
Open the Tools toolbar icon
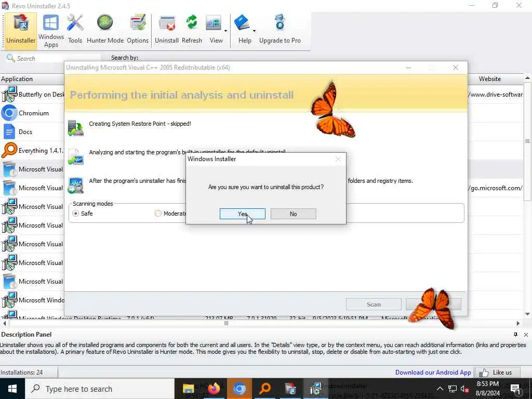75,30
